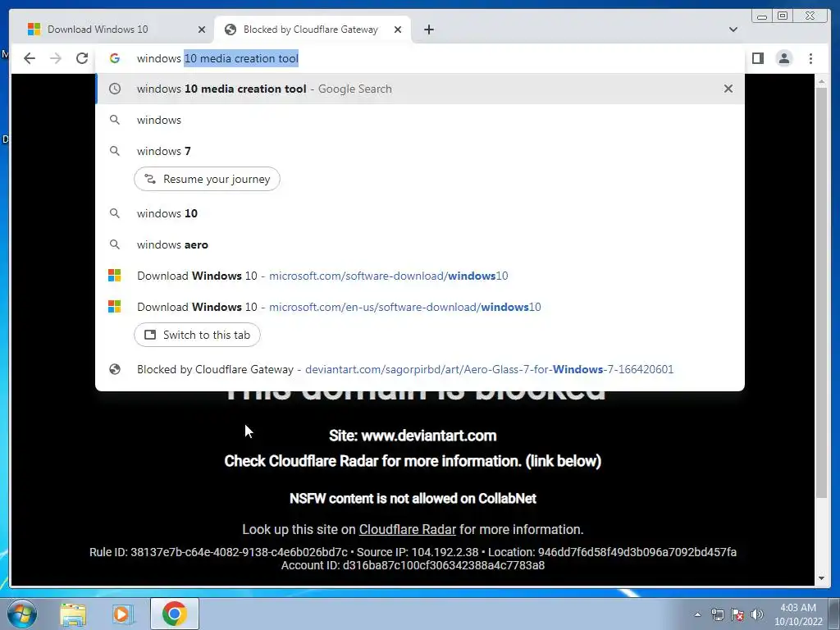This screenshot has height=630, width=840.
Task: Click the page vertical scrollbar thumb
Action: pos(821,294)
